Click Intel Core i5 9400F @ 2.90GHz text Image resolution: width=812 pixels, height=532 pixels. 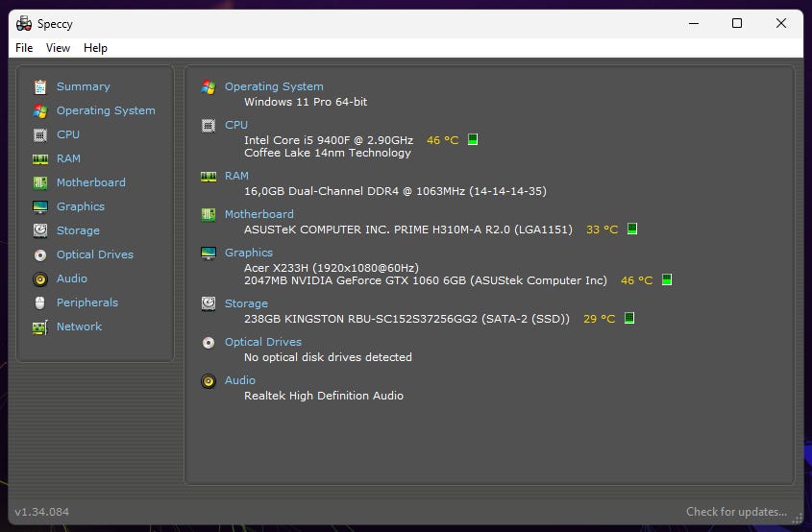click(x=329, y=140)
